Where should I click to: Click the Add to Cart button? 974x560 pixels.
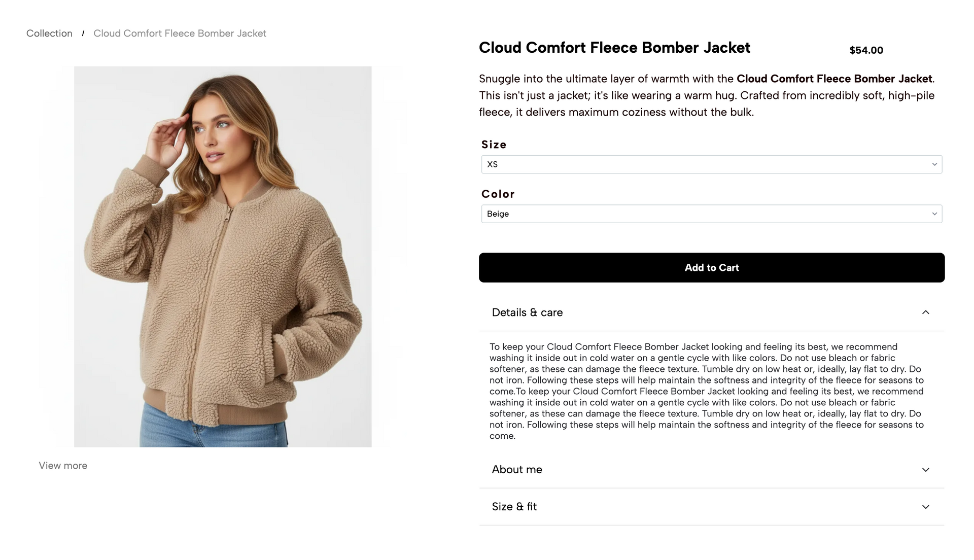712,267
